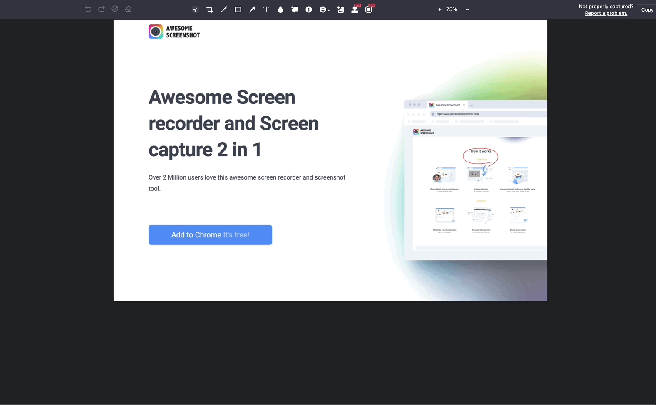This screenshot has width=656, height=405.
Task: Select the Crop tool
Action: tap(210, 10)
